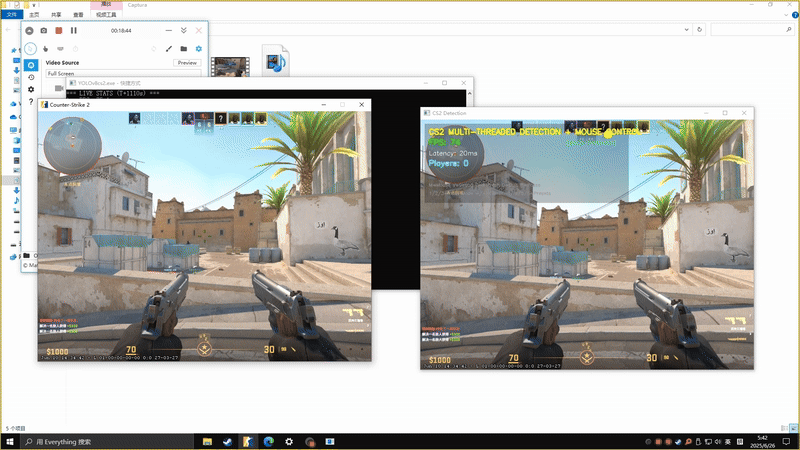800x450 pixels.
Task: Expand the Explorer ribbon with the chevron
Action: click(x=786, y=15)
